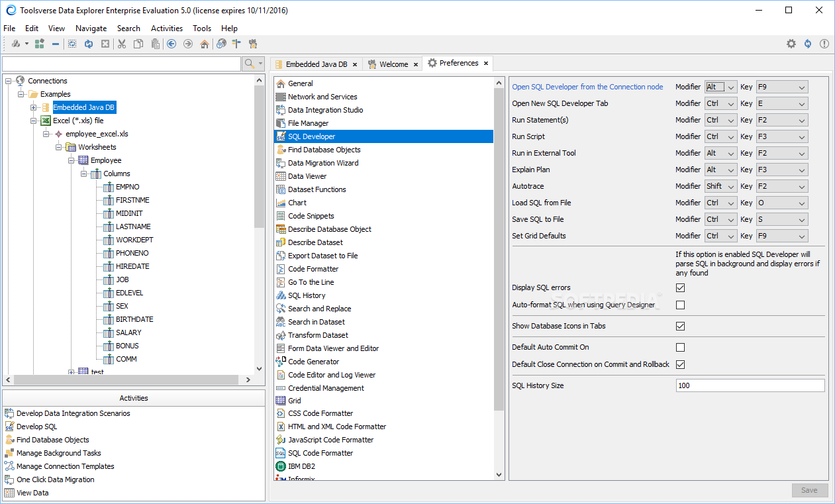This screenshot has height=504, width=835.
Task: Click the blue minus toolbar icon
Action: (56, 44)
